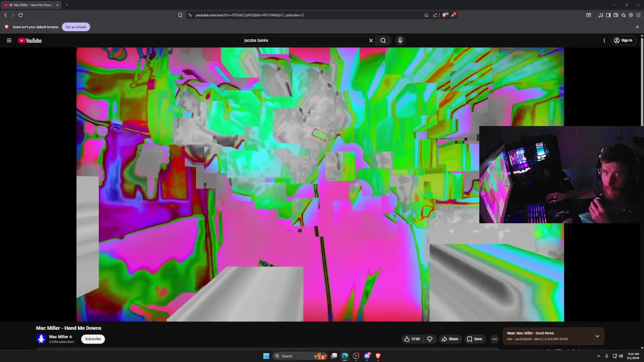Open tray microphone indicator
Screen dimensions: 644x362
click(x=606, y=356)
